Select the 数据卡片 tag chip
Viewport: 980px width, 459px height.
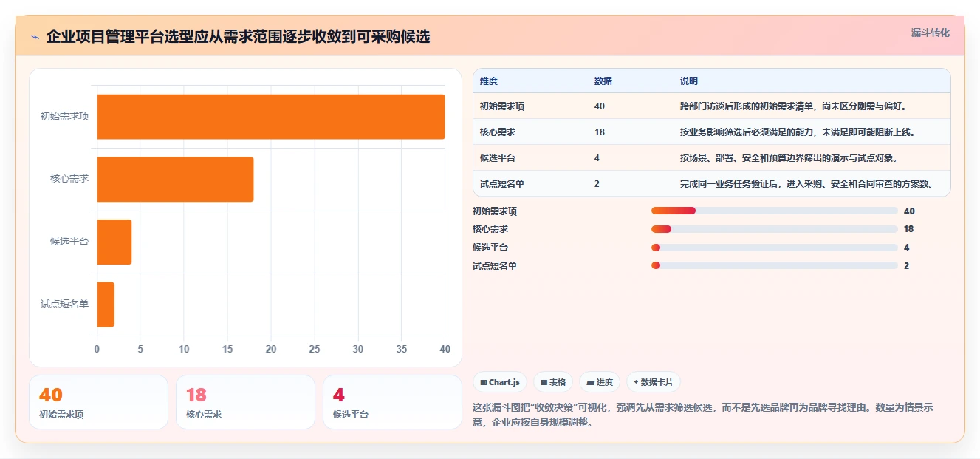pyautogui.click(x=653, y=382)
